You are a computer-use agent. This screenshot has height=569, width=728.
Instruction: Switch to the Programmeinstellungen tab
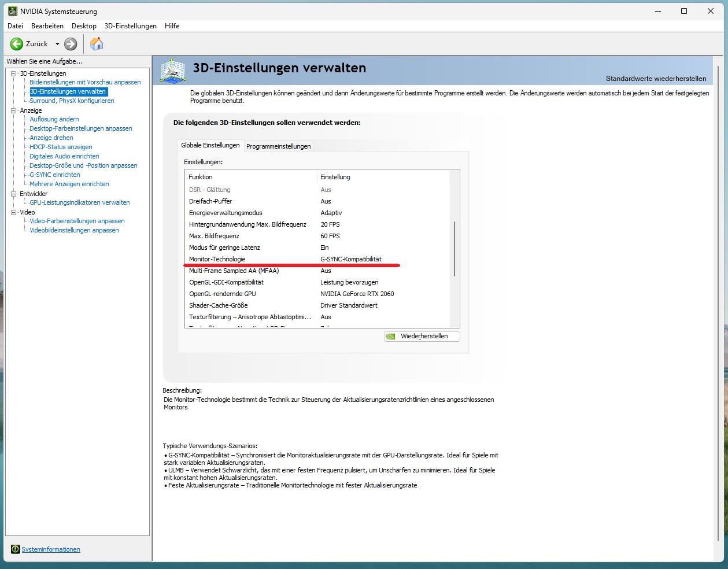(x=279, y=146)
